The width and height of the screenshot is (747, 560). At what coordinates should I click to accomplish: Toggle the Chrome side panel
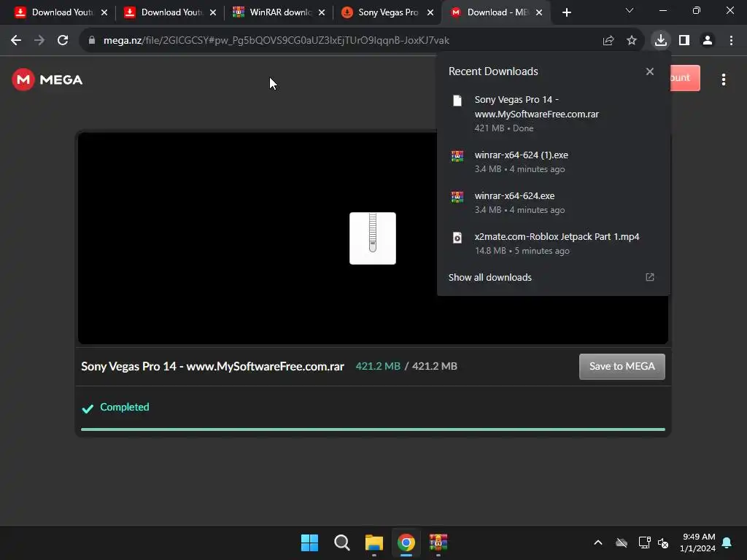coord(684,41)
